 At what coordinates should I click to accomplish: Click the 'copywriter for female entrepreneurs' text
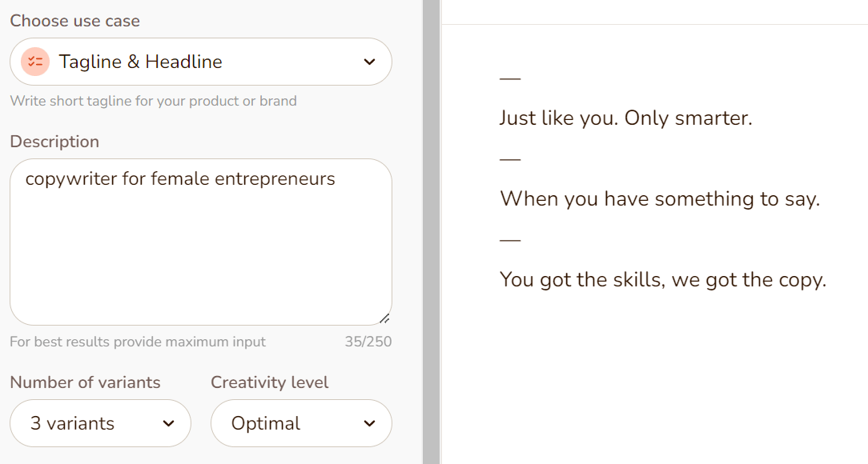tap(180, 179)
